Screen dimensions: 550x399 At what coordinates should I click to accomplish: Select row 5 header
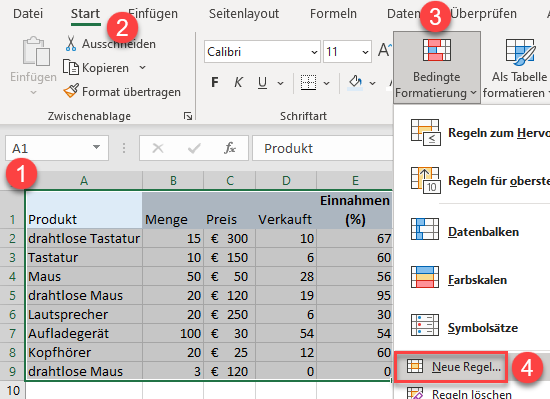click(13, 295)
